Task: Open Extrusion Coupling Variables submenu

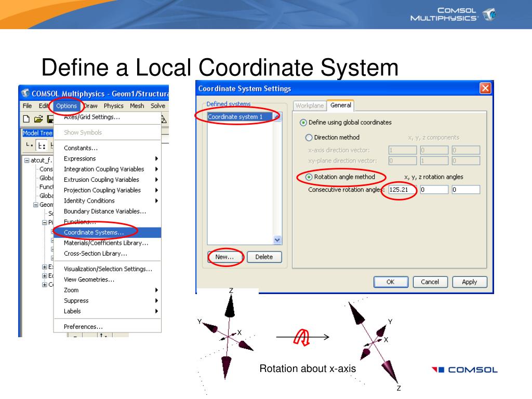Action: coord(107,179)
